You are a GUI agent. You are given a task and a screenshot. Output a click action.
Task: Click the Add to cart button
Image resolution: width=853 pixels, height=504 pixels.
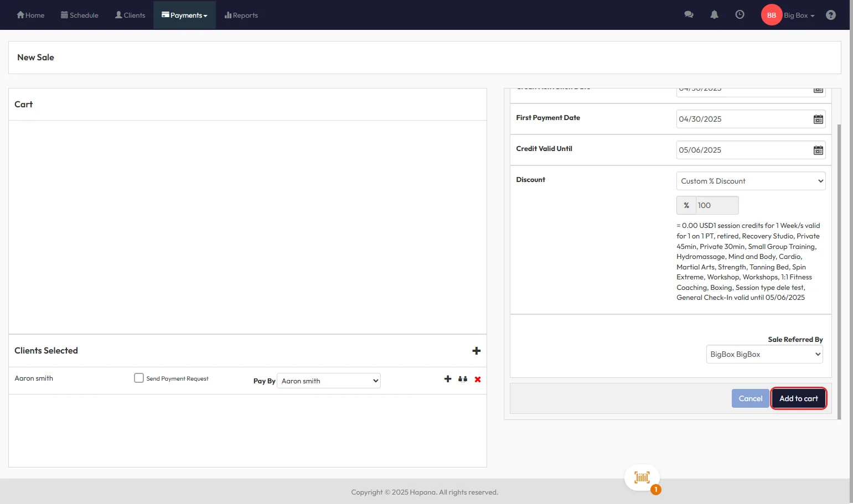point(798,398)
